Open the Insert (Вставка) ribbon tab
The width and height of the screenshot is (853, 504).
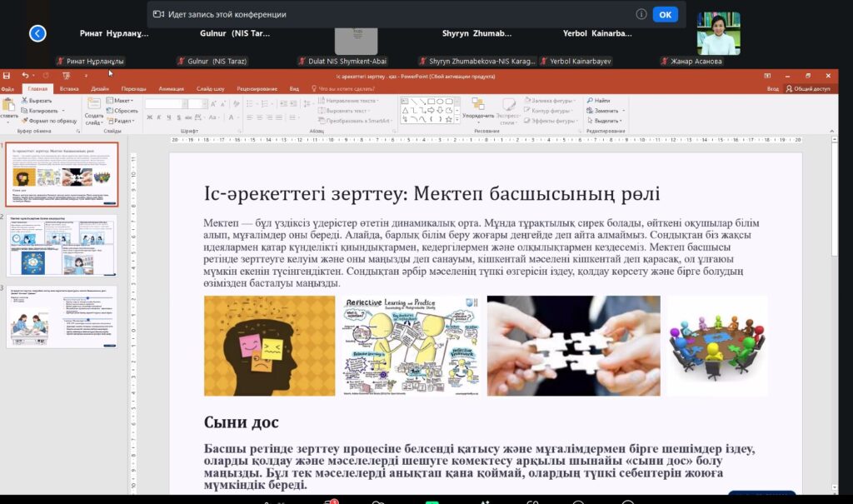click(x=69, y=88)
